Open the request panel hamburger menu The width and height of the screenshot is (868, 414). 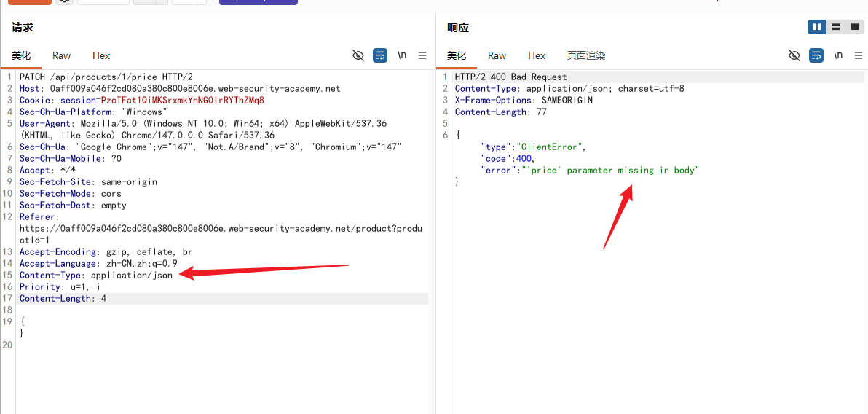pos(422,55)
